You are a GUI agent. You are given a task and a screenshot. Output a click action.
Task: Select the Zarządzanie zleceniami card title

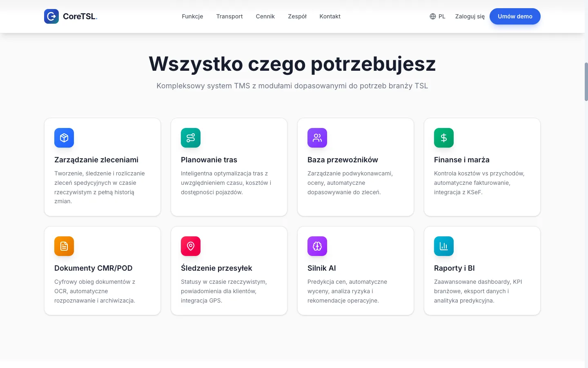click(x=96, y=160)
